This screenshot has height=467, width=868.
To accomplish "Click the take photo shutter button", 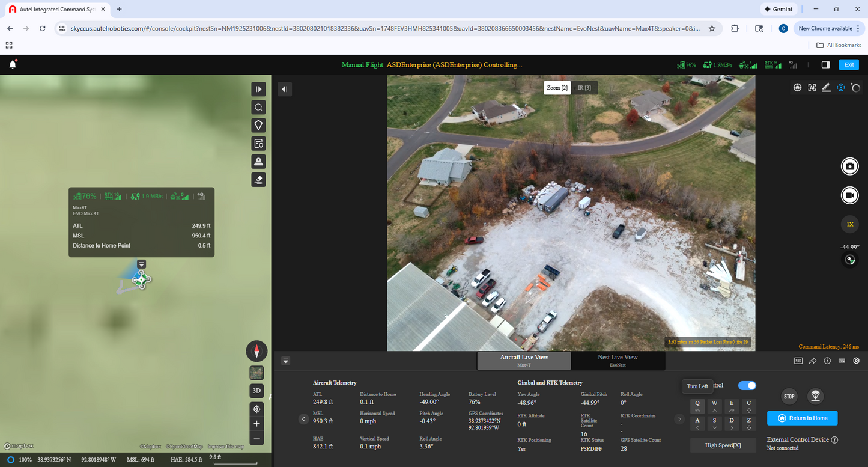I will (x=849, y=166).
